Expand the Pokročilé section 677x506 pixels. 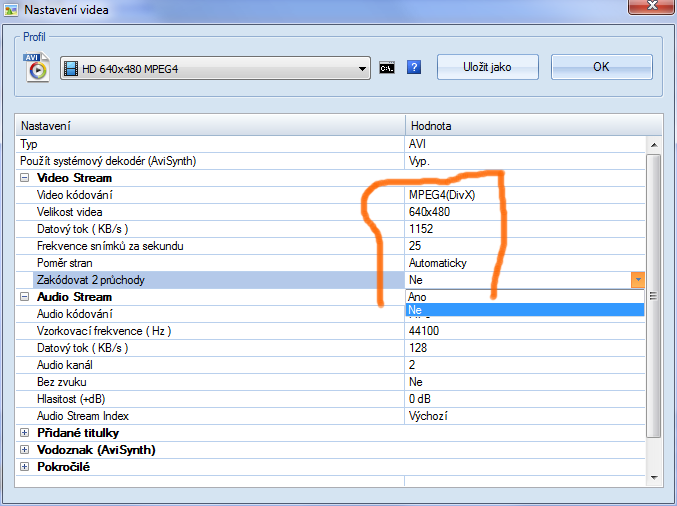(x=25, y=467)
